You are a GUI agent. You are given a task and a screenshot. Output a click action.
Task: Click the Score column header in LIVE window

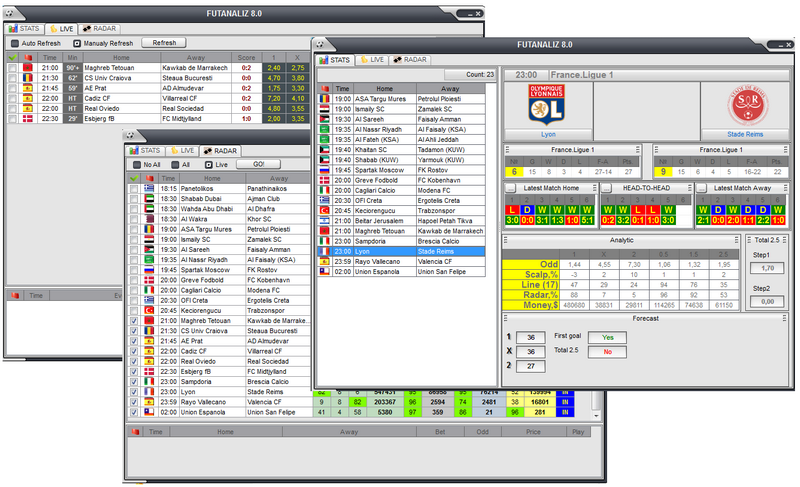click(x=246, y=58)
